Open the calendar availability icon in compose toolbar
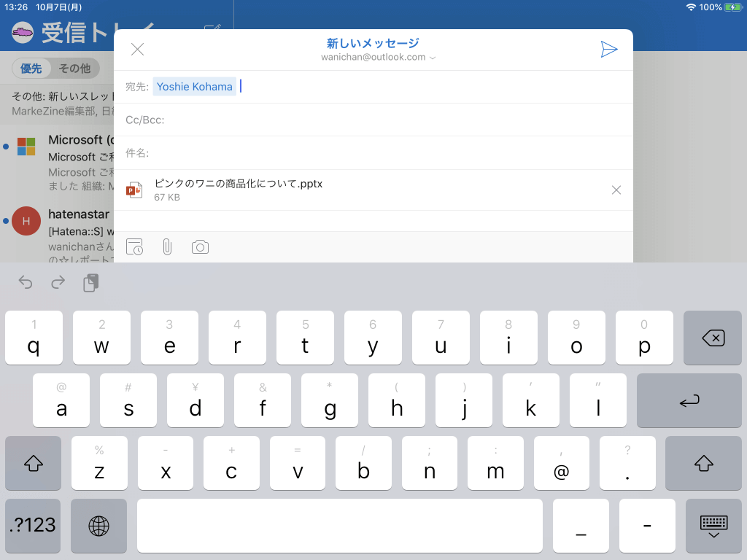Viewport: 747px width, 560px height. 134,247
